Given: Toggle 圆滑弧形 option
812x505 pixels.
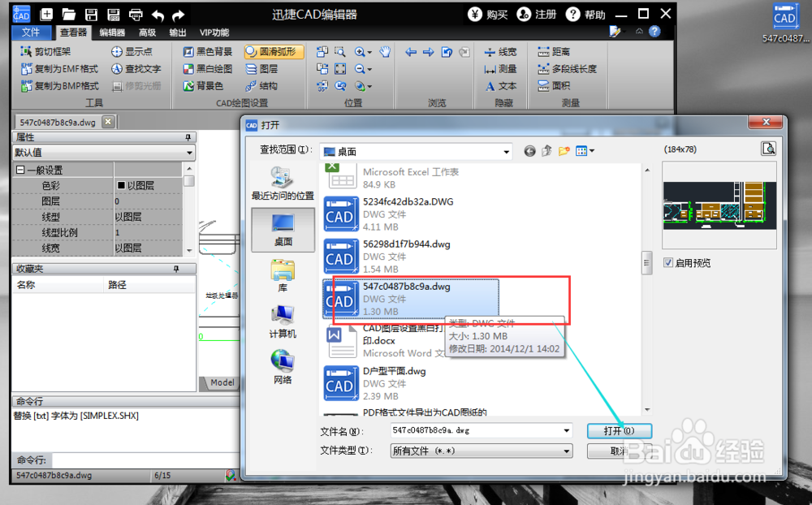Looking at the screenshot, I should (x=274, y=51).
